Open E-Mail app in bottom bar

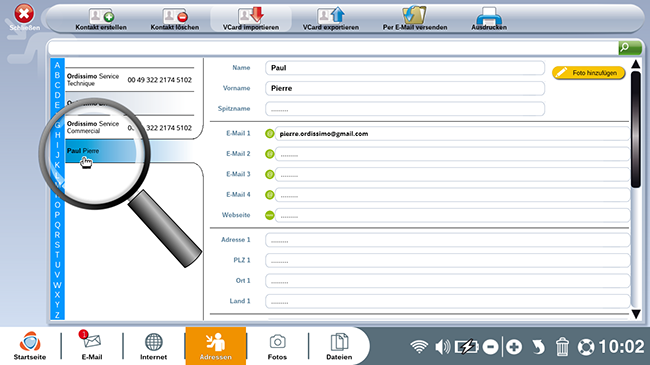[x=92, y=346]
